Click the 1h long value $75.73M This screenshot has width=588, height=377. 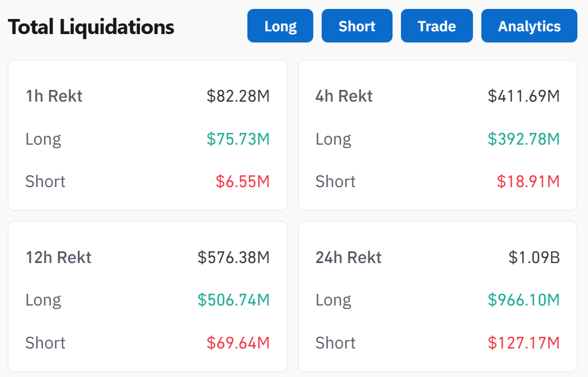pyautogui.click(x=238, y=139)
